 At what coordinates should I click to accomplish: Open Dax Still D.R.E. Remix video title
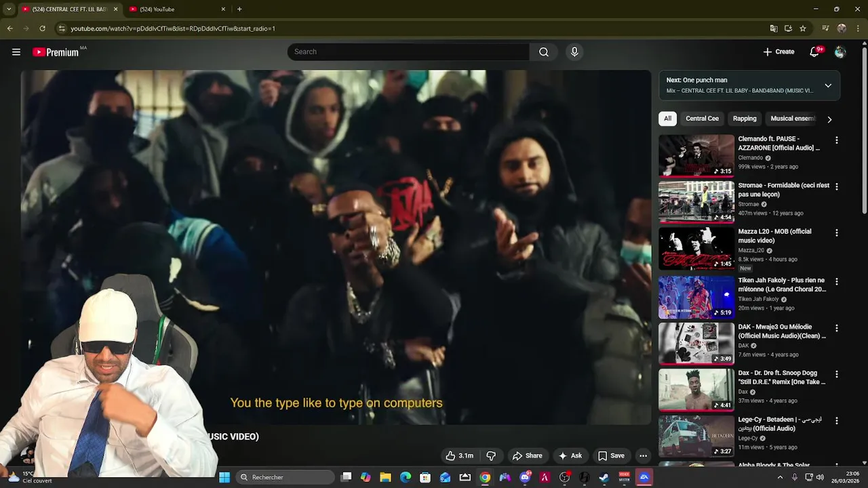pos(782,378)
